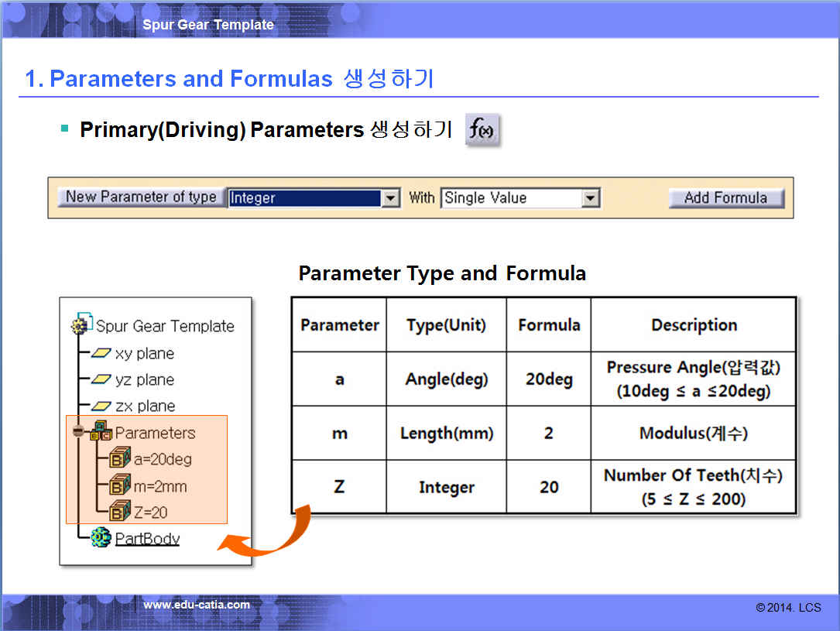Click the a=20deg parameter icon
Screen dimensions: 840x631
[x=118, y=459]
